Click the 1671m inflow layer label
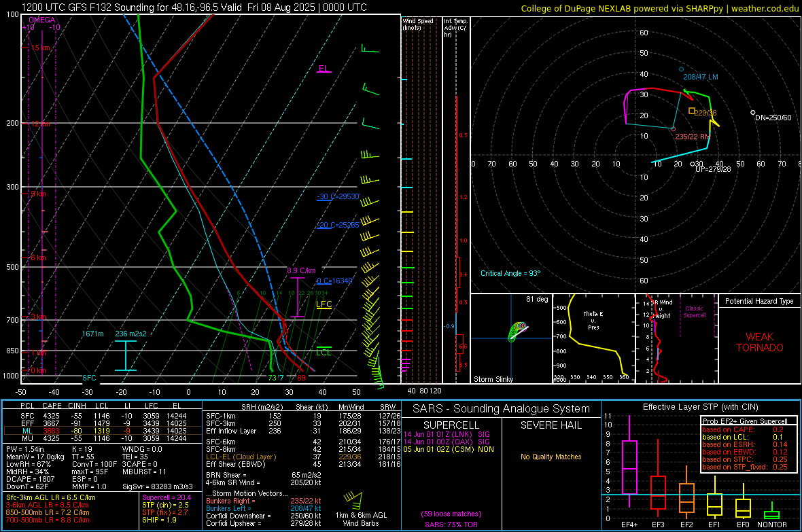Screen dimensions: 802x532 point(92,334)
